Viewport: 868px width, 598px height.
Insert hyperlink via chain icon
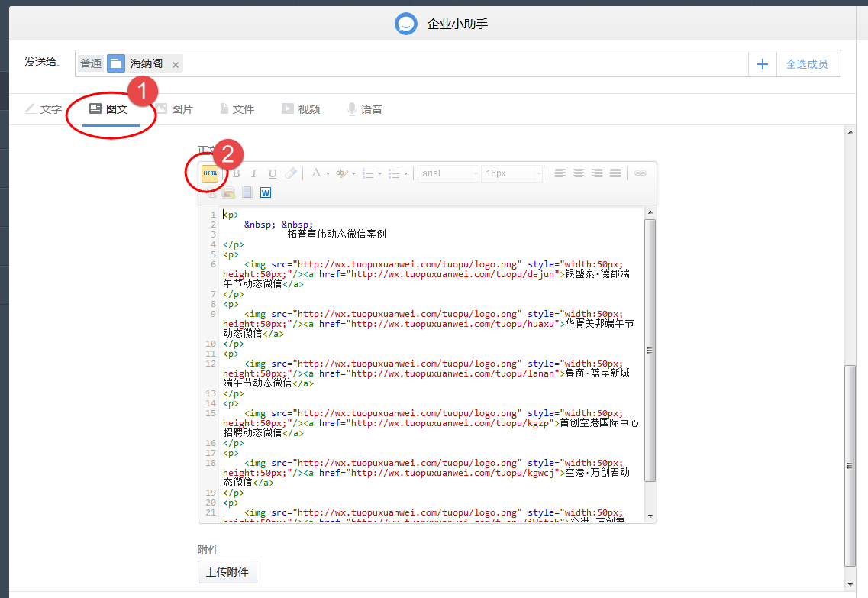(x=640, y=173)
